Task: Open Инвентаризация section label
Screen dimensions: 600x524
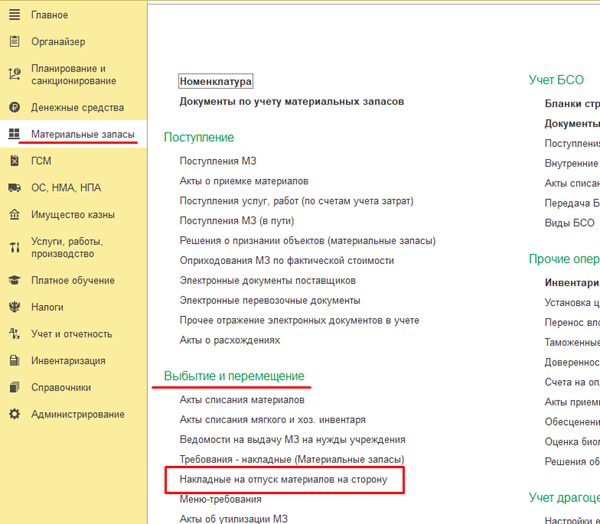Action: pyautogui.click(x=68, y=361)
